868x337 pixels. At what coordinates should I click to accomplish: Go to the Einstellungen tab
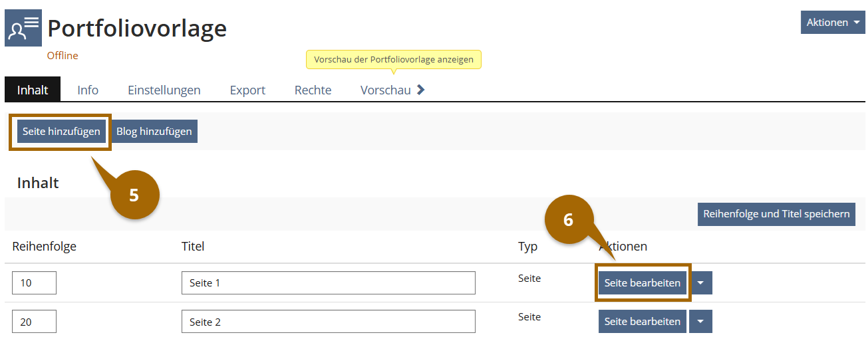tap(164, 90)
